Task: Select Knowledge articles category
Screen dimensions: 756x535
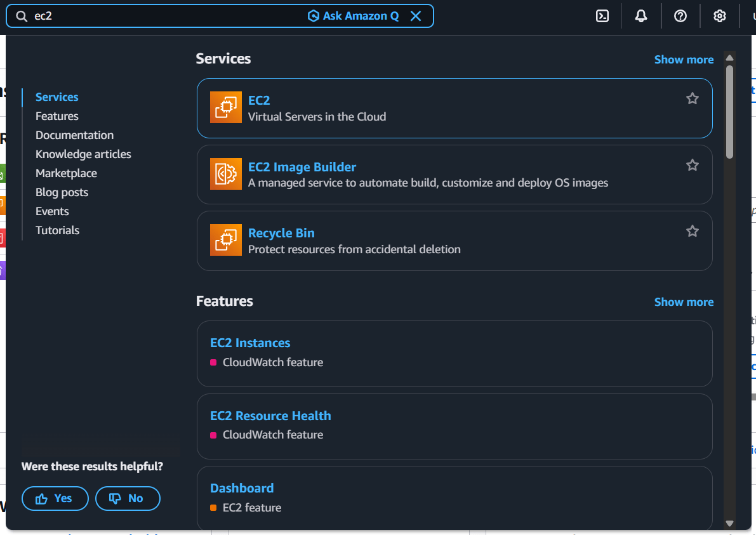Action: [83, 154]
